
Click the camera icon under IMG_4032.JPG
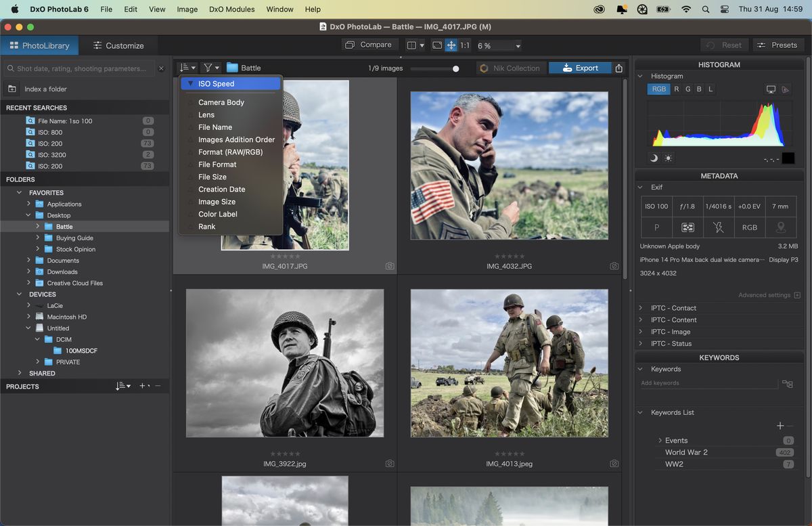(x=614, y=266)
